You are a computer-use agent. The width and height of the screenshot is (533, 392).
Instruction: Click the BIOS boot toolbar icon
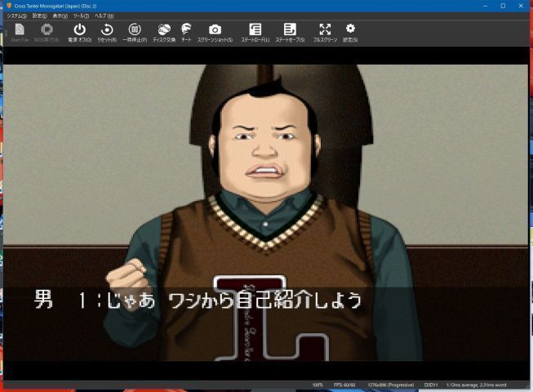coord(47,33)
